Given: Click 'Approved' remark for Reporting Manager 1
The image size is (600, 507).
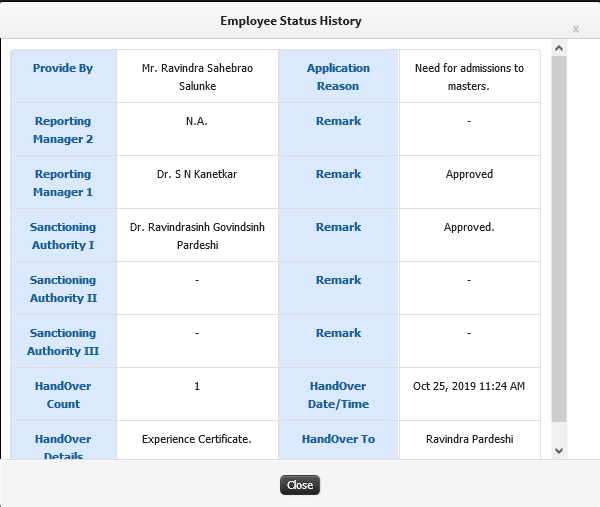Looking at the screenshot, I should point(469,174).
